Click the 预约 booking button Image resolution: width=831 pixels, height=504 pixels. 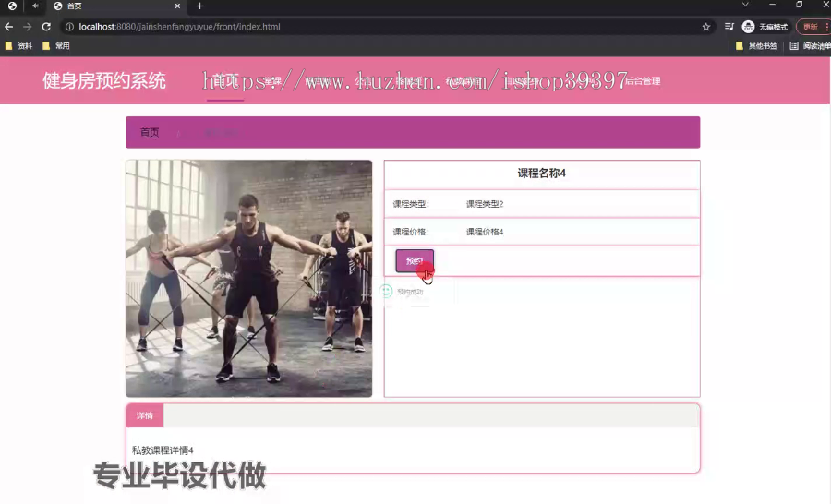pos(415,260)
